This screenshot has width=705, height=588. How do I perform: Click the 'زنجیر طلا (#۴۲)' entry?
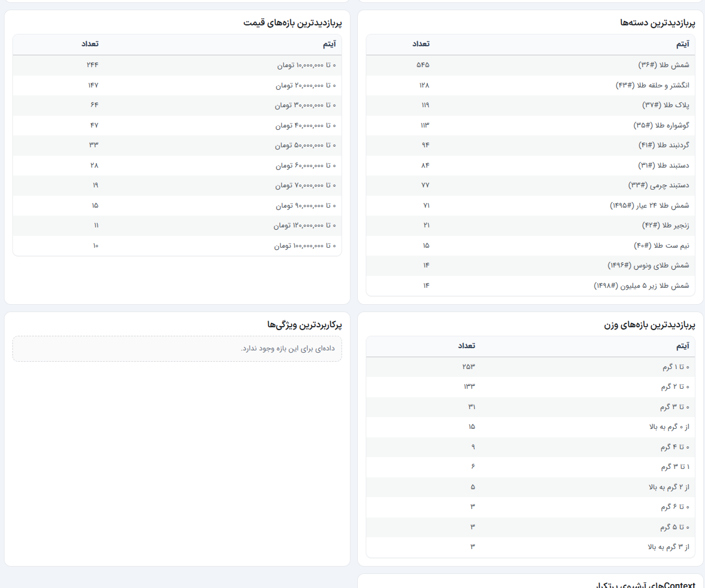tap(531, 225)
